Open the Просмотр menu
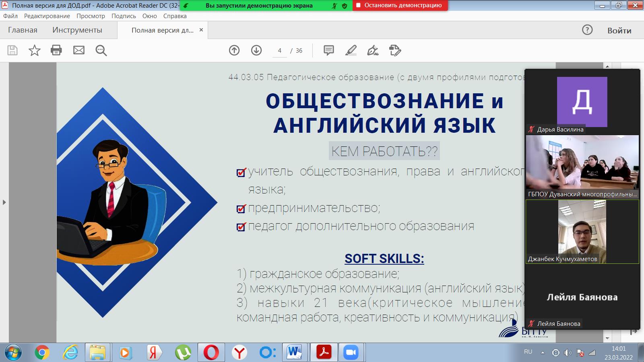 click(x=91, y=16)
